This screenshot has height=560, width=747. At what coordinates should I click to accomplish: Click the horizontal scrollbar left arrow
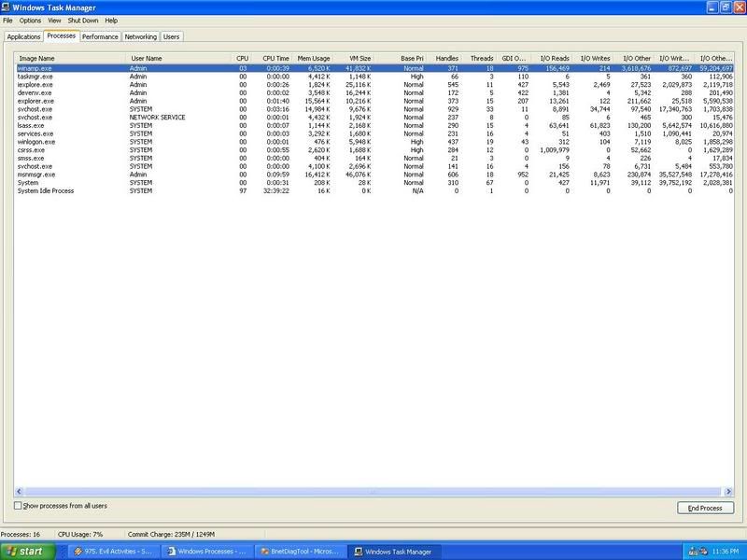pyautogui.click(x=19, y=492)
